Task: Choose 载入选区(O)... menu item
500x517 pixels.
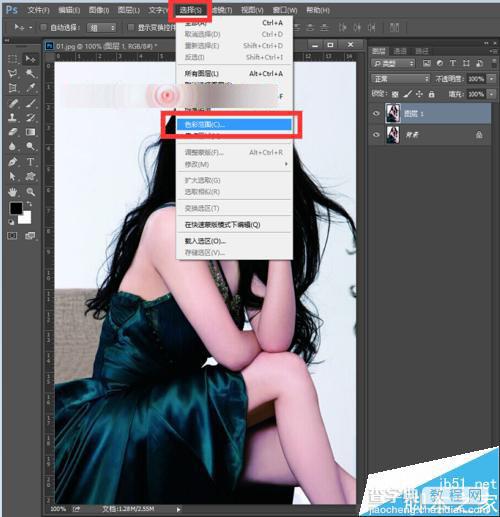Action: pyautogui.click(x=234, y=241)
